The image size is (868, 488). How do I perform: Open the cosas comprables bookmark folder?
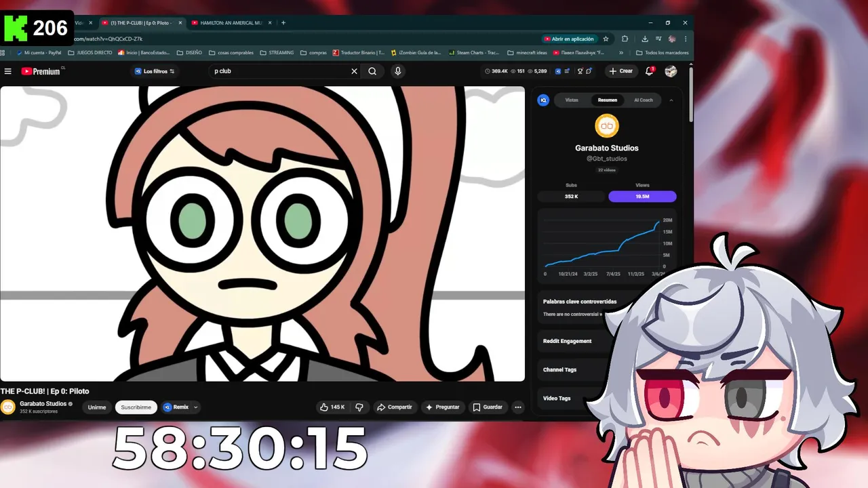(x=231, y=53)
